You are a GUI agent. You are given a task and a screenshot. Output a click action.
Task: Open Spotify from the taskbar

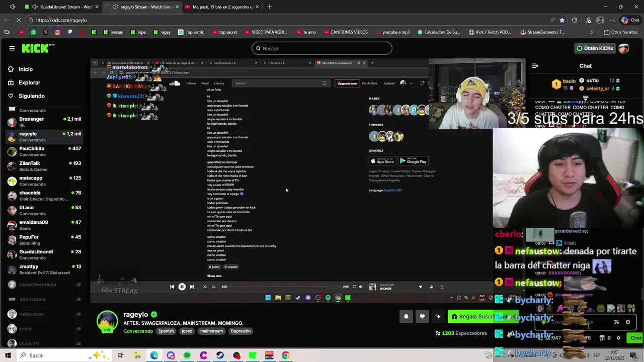187,355
